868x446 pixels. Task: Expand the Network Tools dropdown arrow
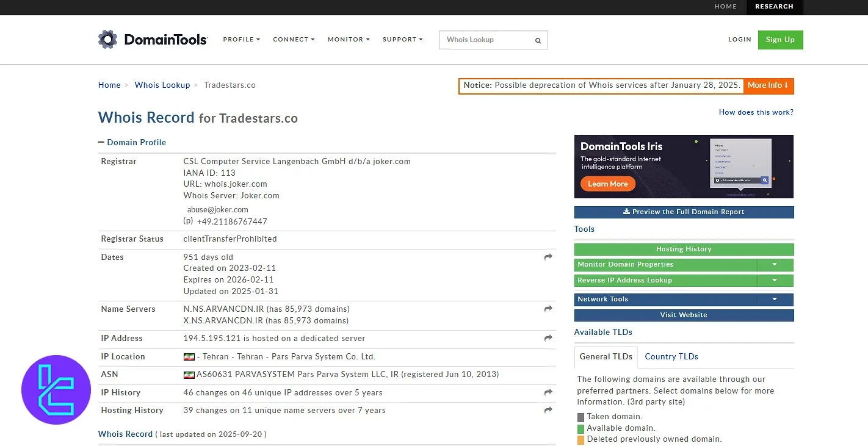coord(775,300)
